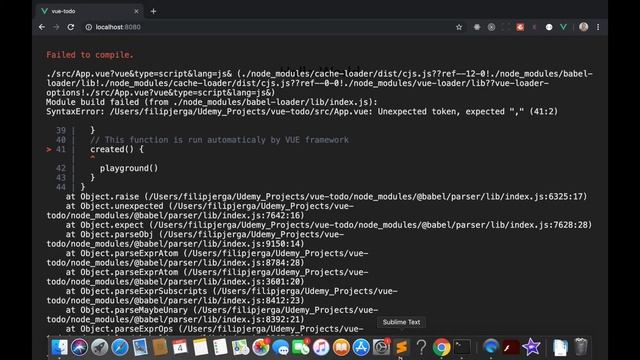Open the Terminal in the dock

[x=462, y=347]
